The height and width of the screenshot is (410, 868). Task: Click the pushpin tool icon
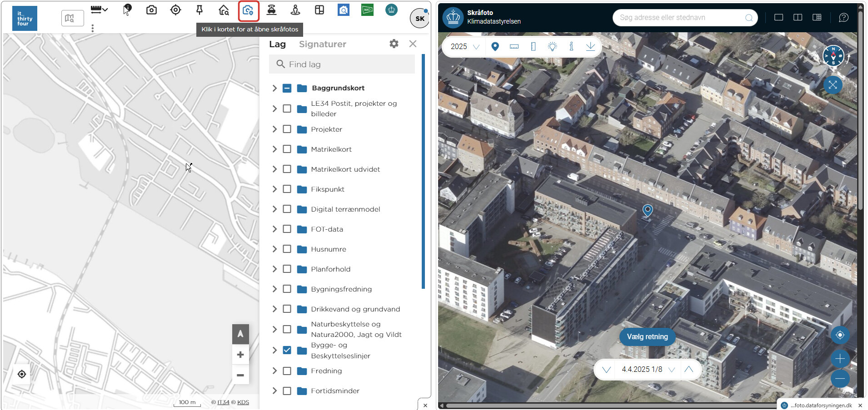(x=200, y=10)
